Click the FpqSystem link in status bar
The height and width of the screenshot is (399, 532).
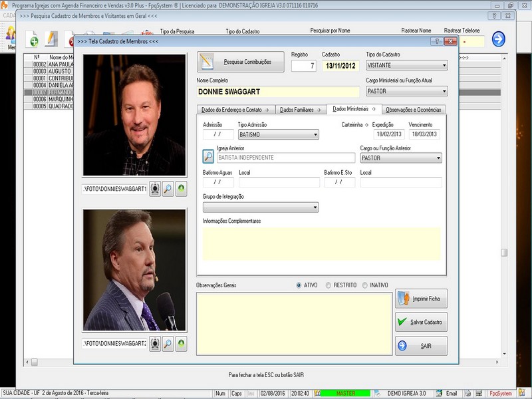501,393
